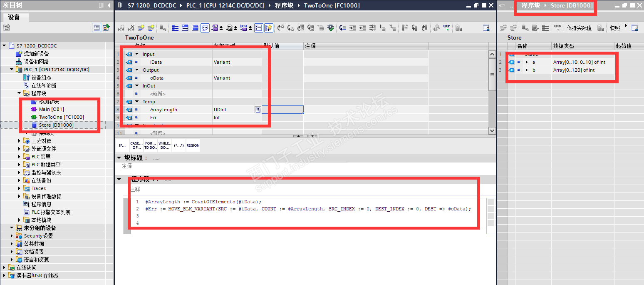
Task: Expand the 在线访问 node
Action: (x=4, y=267)
